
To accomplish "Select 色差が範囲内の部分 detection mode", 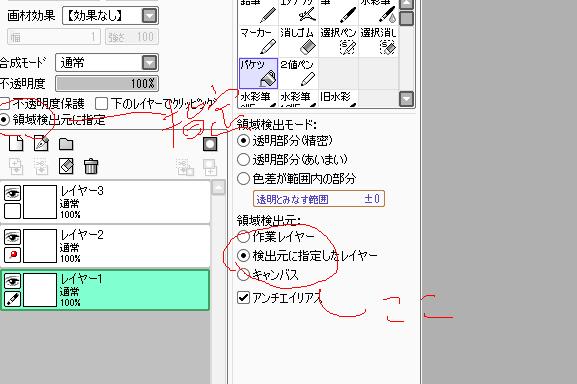I will [x=243, y=179].
